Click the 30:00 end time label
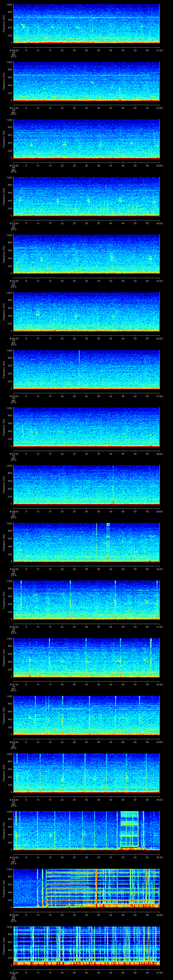This screenshot has width=173, height=980. [x=160, y=569]
